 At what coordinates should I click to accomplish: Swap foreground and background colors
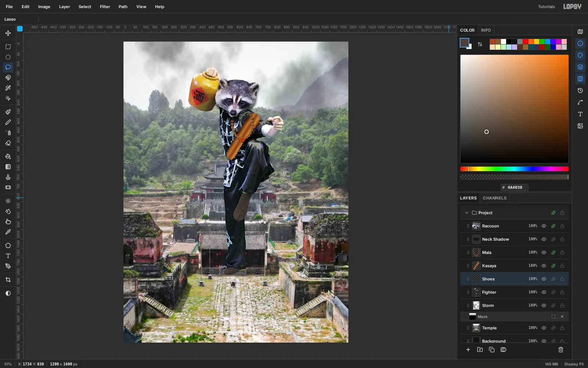(480, 44)
